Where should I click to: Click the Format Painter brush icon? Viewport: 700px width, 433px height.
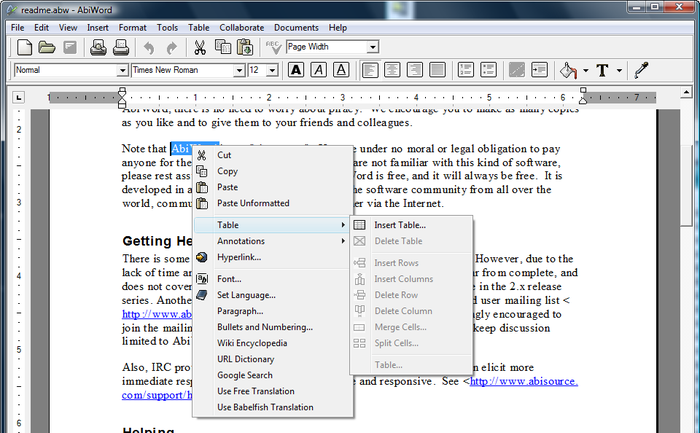(641, 70)
